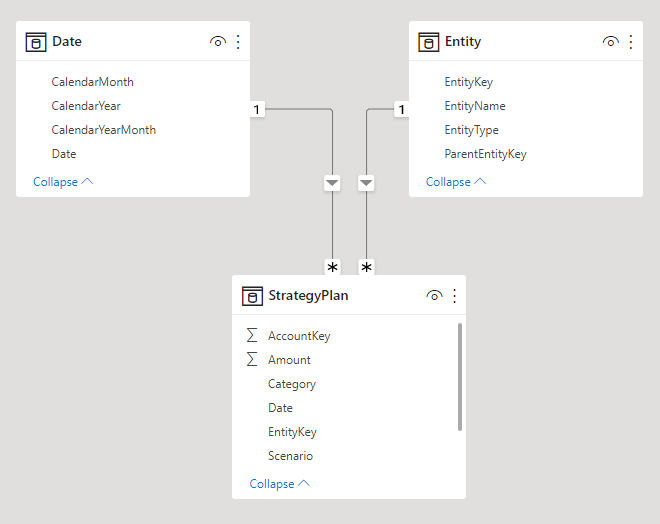Screen dimensions: 660x524
Task: Open more options for StrategyPlan table
Action: click(455, 296)
